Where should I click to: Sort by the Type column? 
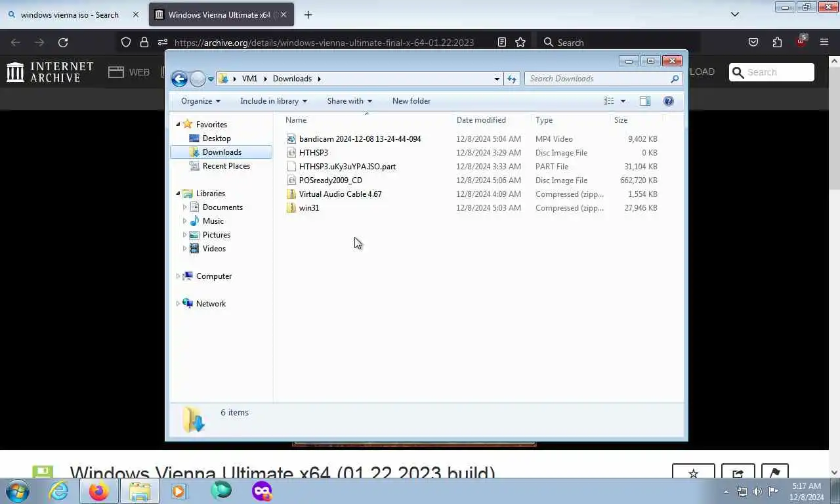tap(571, 120)
